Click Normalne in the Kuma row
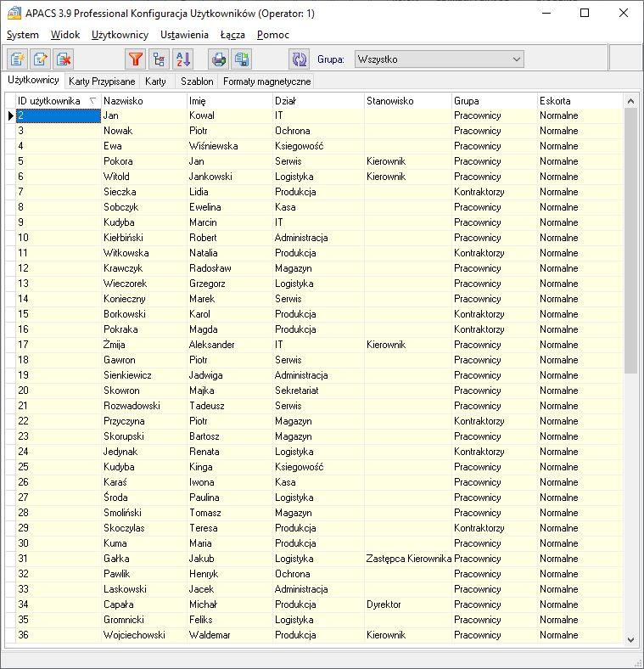644x669 pixels. pyautogui.click(x=558, y=543)
